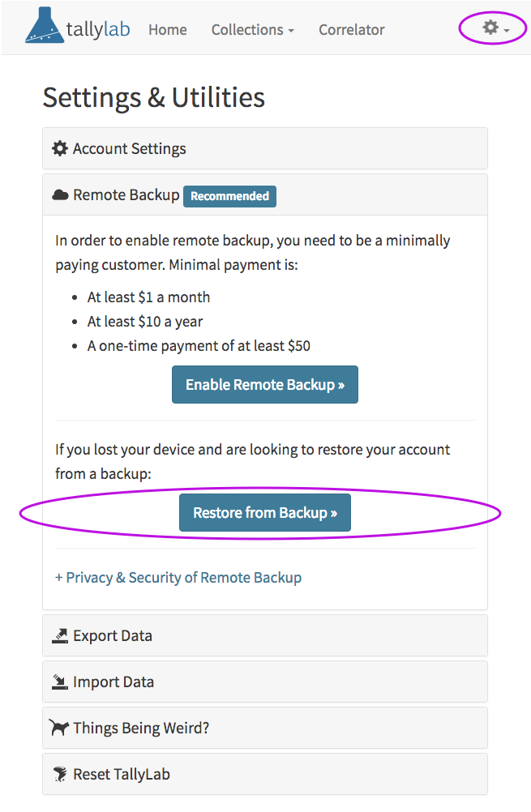
Task: Click the Remote Backup cloud icon
Action: [x=61, y=195]
